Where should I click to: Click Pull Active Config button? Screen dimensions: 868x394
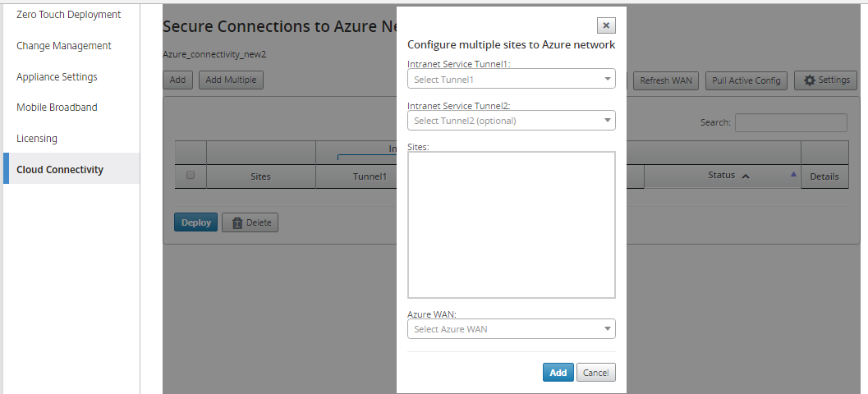coord(746,80)
